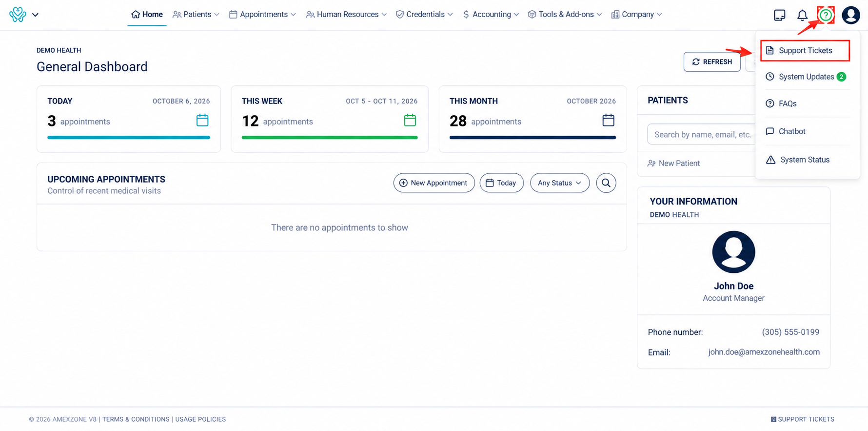Open the Any Status filter dropdown
This screenshot has height=431, width=868.
pos(560,183)
